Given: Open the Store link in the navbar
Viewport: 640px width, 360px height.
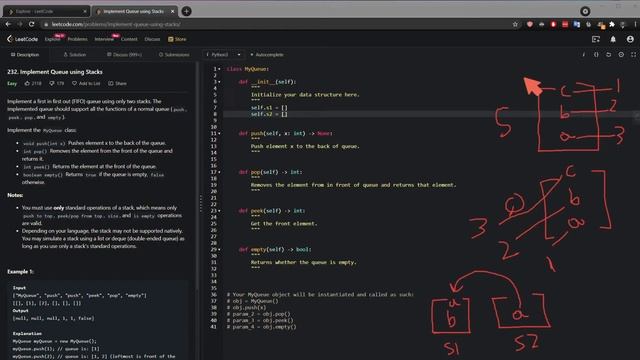Looking at the screenshot, I should pyautogui.click(x=177, y=39).
